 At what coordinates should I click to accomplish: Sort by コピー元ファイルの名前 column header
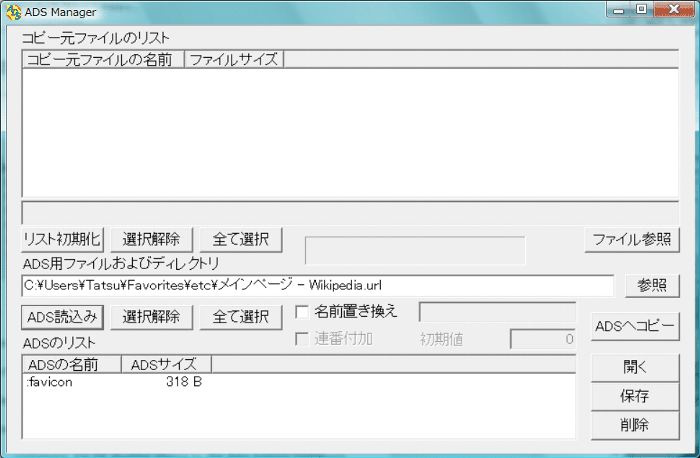point(103,59)
